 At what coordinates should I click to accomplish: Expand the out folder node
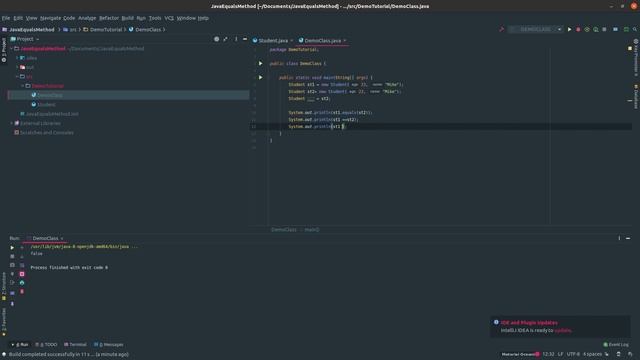pos(17,67)
